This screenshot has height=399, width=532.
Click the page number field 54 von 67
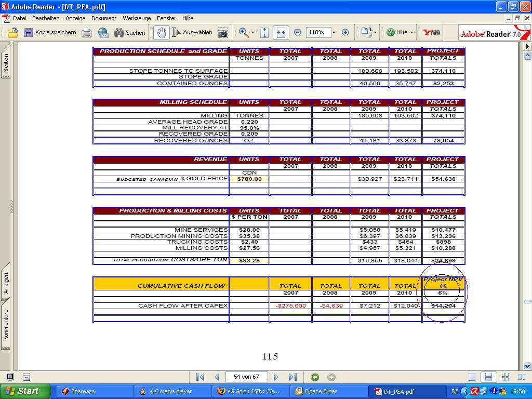[246, 377]
